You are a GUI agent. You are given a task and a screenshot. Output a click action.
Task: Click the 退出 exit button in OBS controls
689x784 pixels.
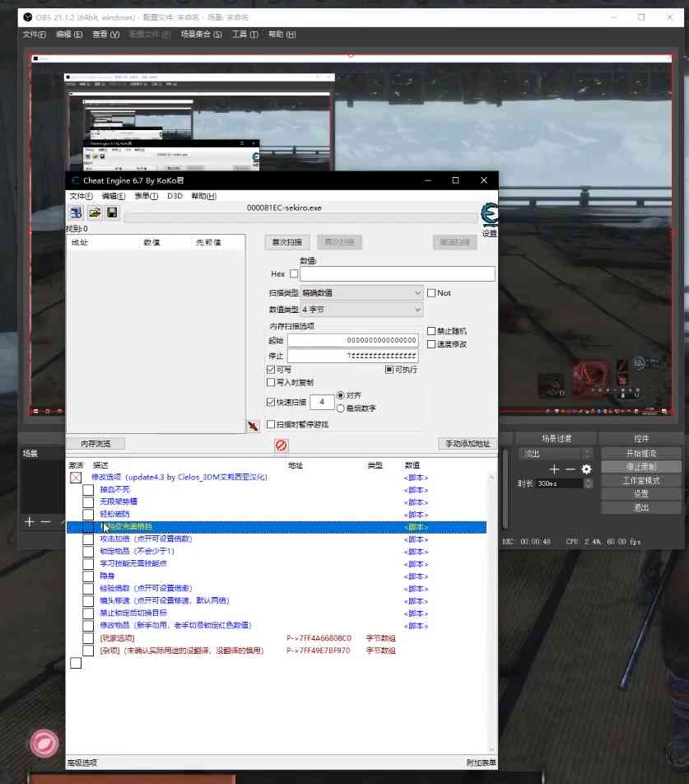(x=641, y=507)
